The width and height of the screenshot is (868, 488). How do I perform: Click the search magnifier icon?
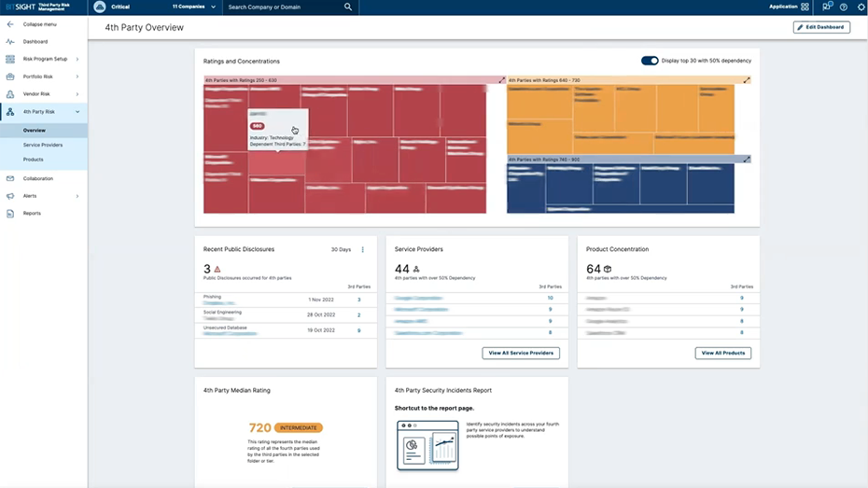coord(348,7)
